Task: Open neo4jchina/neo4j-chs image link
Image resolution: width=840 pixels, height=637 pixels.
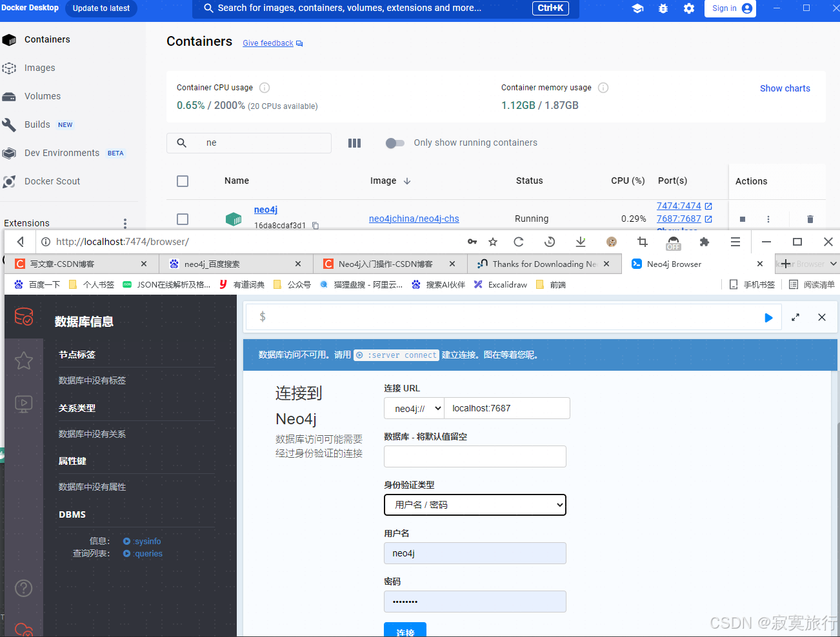Action: pos(414,219)
